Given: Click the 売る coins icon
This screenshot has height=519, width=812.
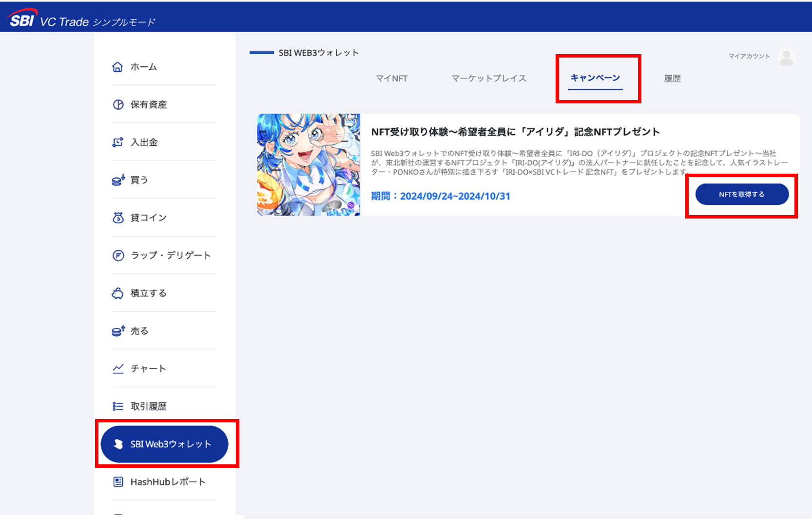Looking at the screenshot, I should 118,331.
